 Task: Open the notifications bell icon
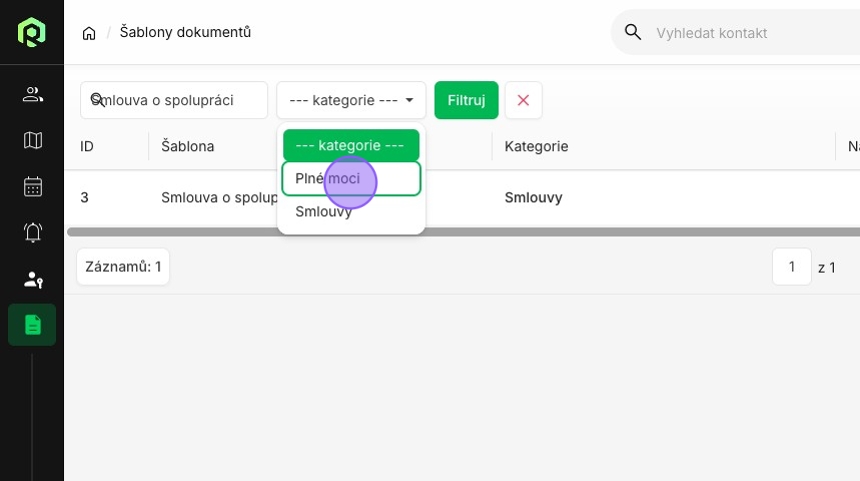click(x=32, y=233)
